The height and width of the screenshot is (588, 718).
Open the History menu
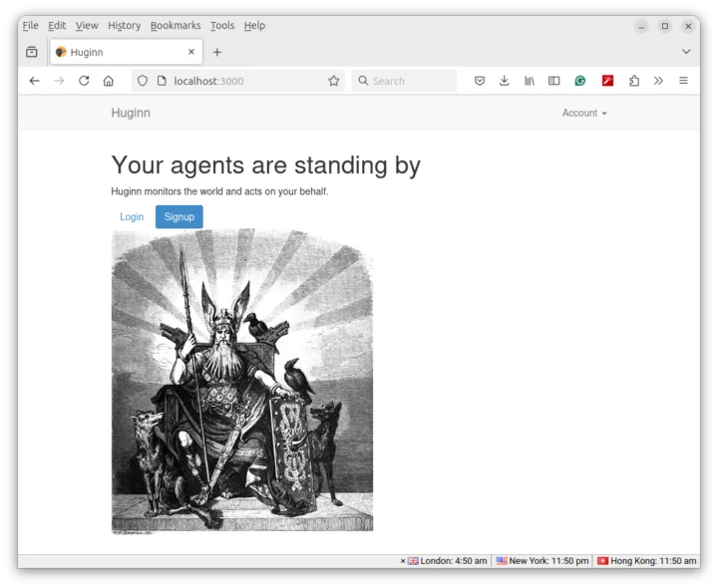pyautogui.click(x=124, y=26)
